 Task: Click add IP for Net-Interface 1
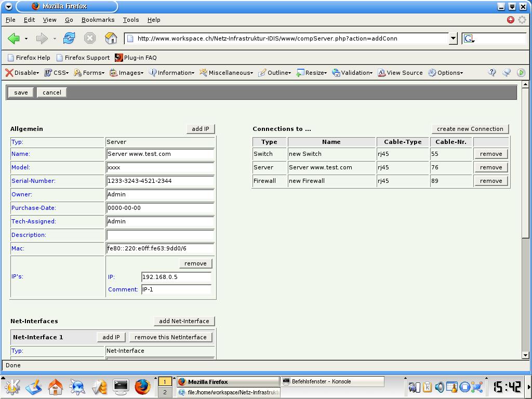point(111,337)
